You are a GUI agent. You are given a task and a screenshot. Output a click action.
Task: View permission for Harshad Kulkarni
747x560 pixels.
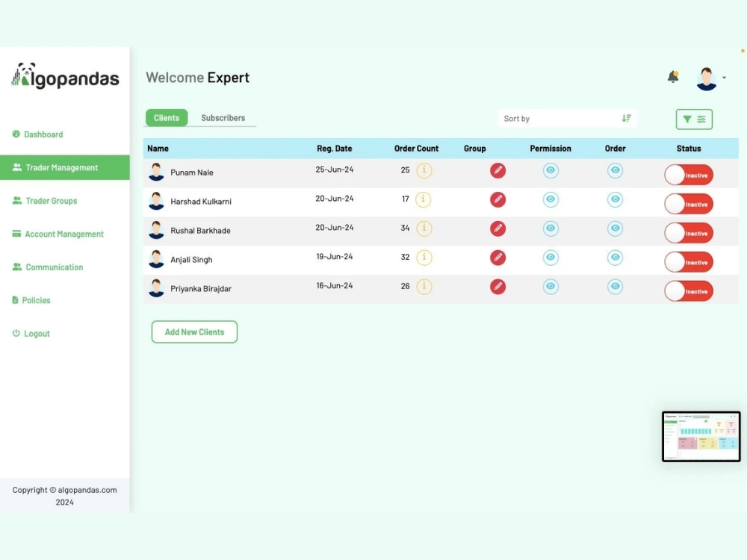pyautogui.click(x=551, y=199)
